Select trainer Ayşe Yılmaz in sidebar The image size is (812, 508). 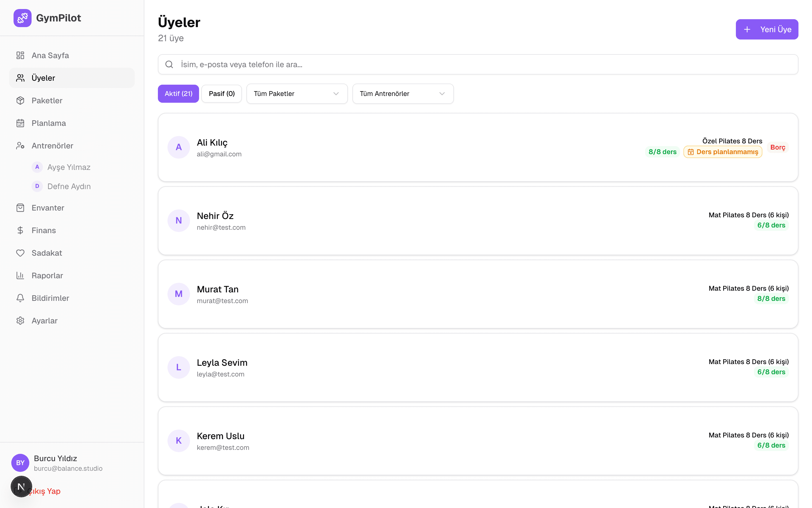69,167
